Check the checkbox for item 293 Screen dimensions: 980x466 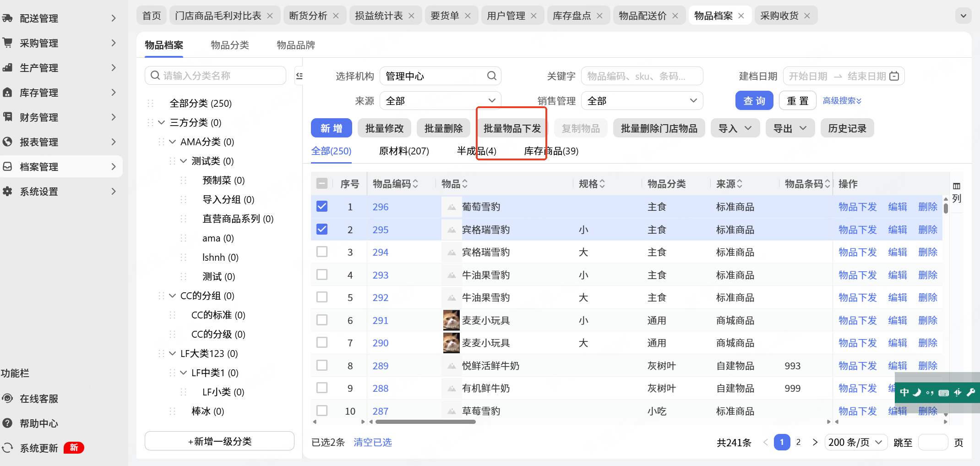click(x=322, y=274)
